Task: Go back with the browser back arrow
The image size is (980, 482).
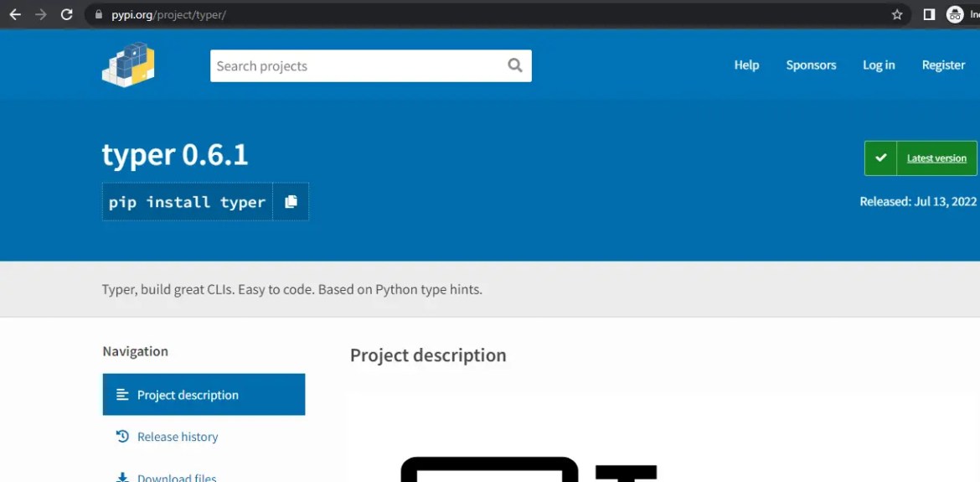Action: click(15, 14)
